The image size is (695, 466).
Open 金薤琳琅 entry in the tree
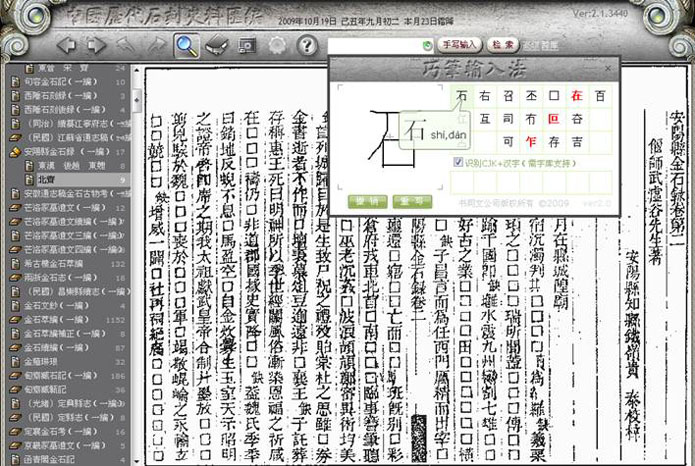click(x=43, y=362)
